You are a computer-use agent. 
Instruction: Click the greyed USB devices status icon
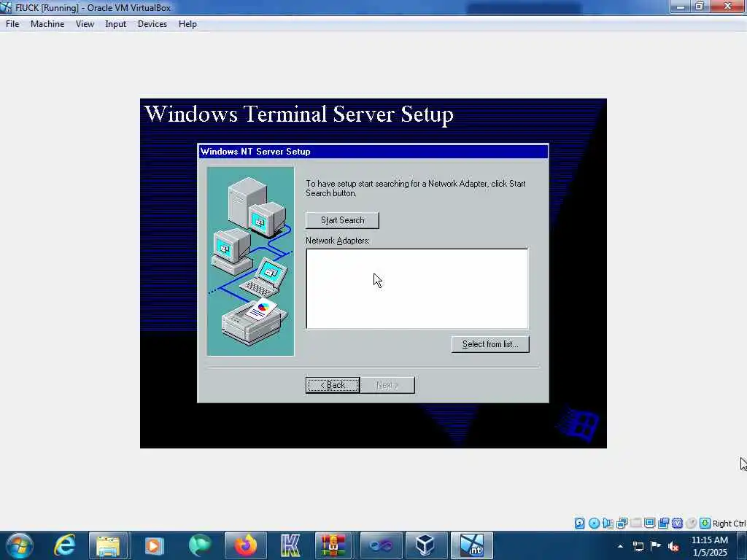click(635, 524)
